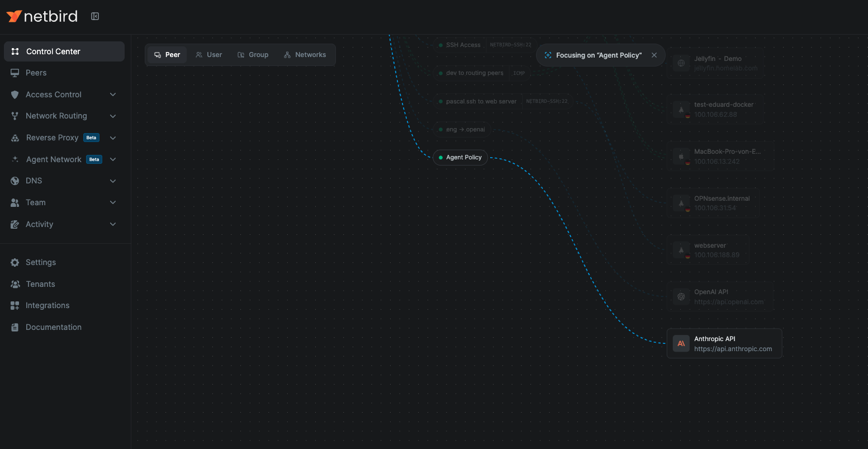Expand the Network Routing chevron
The height and width of the screenshot is (449, 868).
(x=113, y=116)
